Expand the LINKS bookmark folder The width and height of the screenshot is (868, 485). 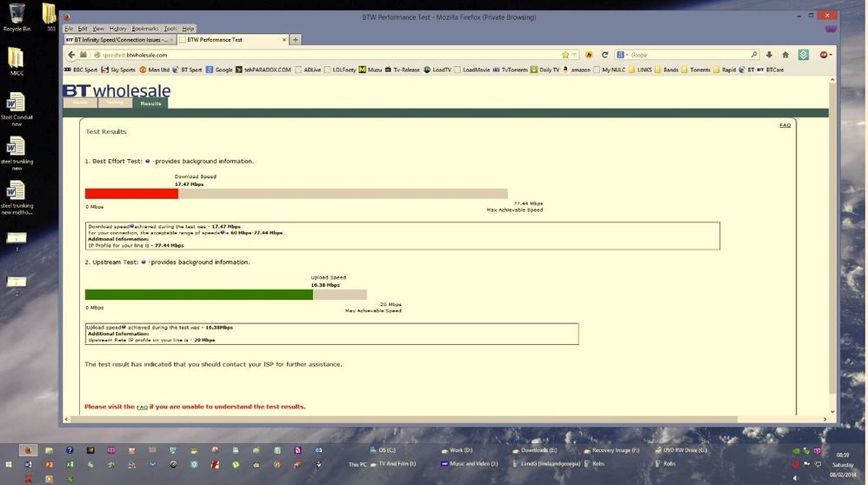(640, 70)
